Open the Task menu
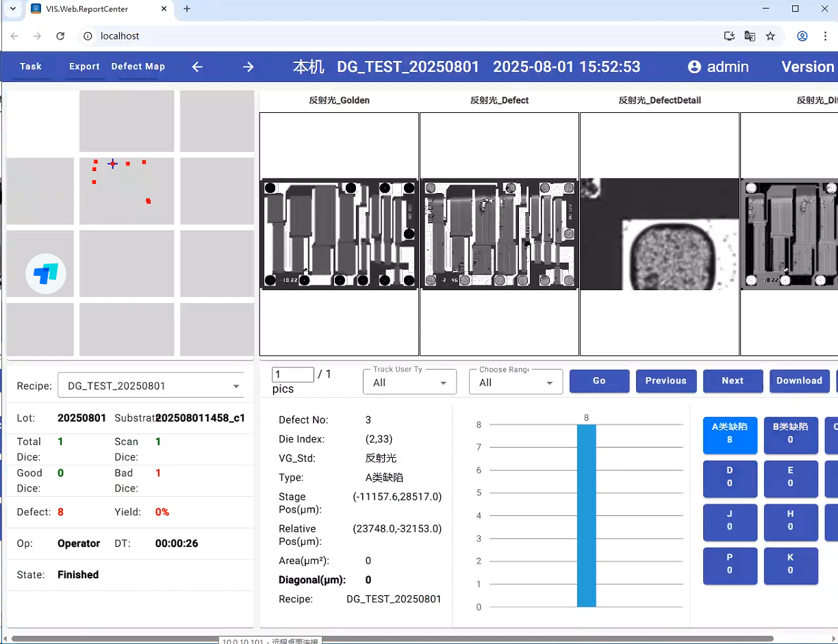The height and width of the screenshot is (644, 838). click(x=31, y=67)
